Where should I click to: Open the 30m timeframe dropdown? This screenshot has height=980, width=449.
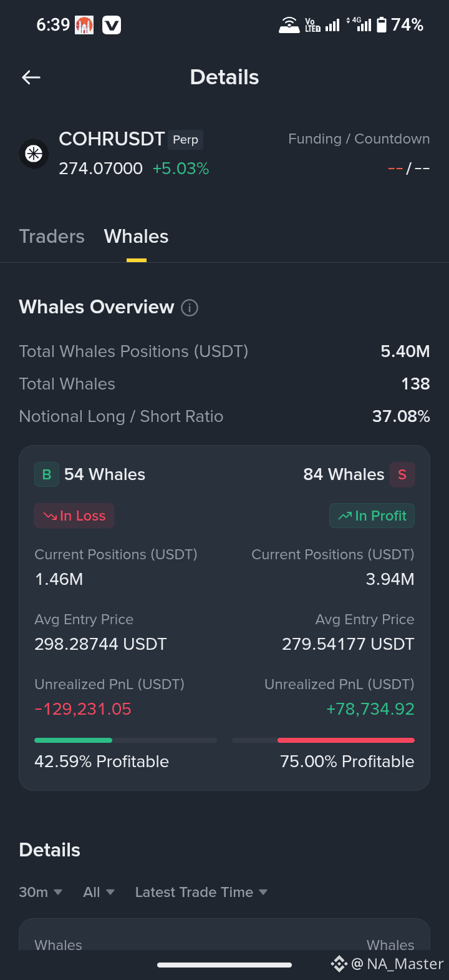[41, 892]
